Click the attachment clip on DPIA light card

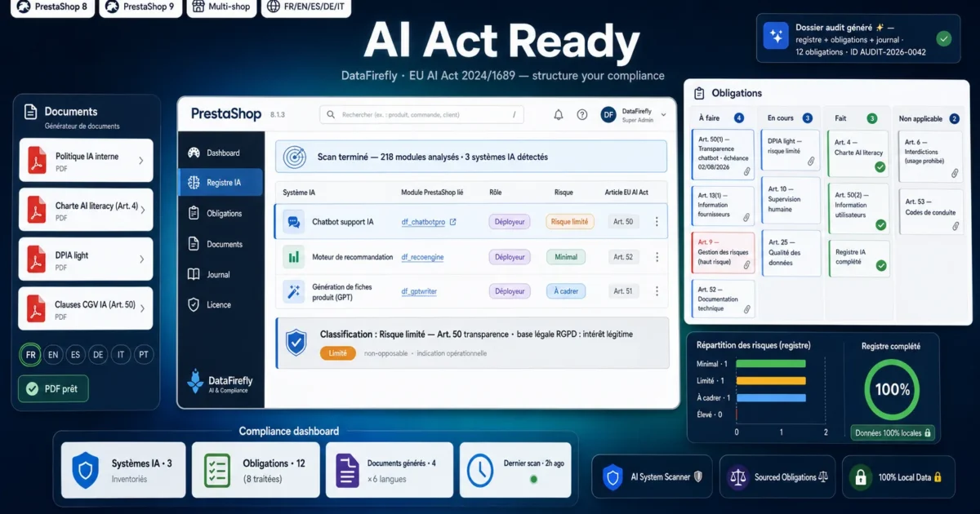[811, 162]
